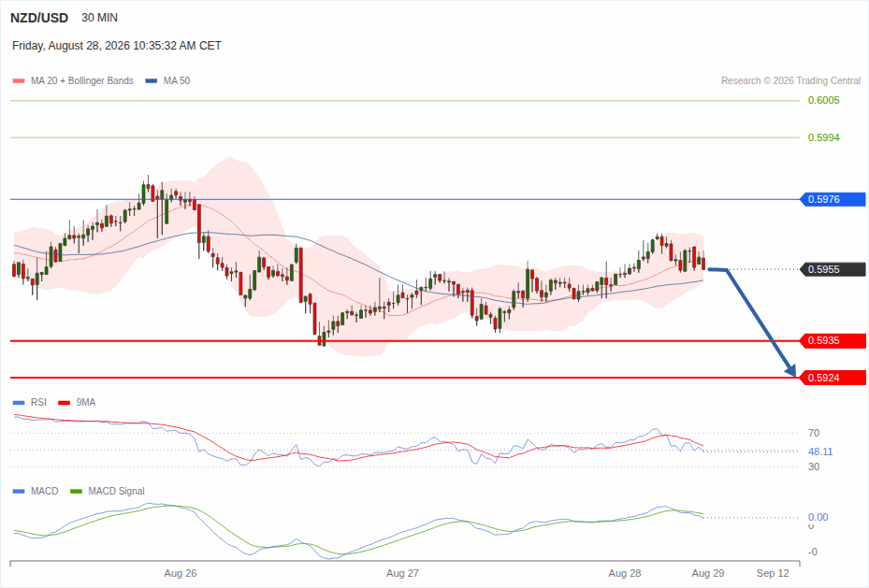Viewport: 869px width, 588px height.
Task: Click the MA 50 legend swatch
Action: coord(152,80)
